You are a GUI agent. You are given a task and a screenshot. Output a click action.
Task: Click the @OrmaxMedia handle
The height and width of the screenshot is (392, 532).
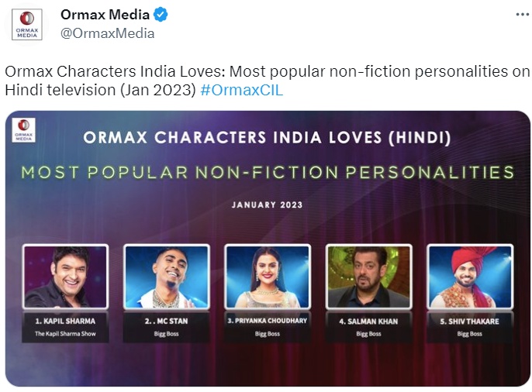[107, 33]
